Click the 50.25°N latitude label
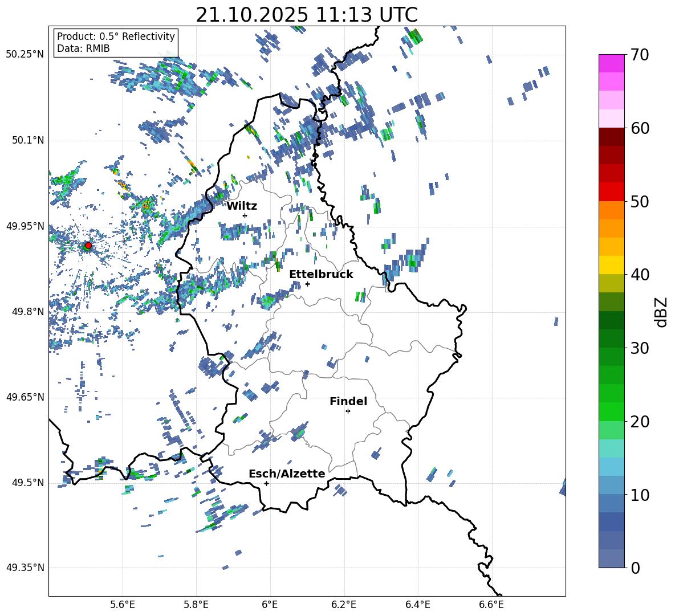The width and height of the screenshot is (675, 616). pyautogui.click(x=25, y=55)
